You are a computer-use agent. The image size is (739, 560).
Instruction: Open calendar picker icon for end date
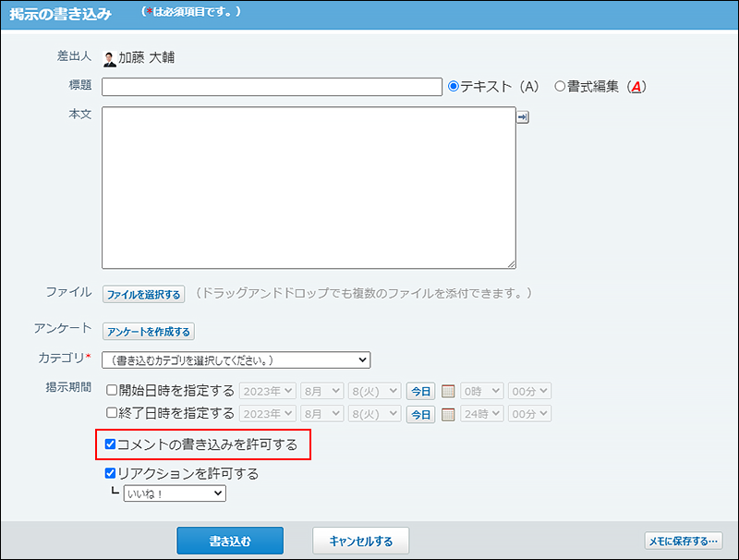[x=448, y=414]
